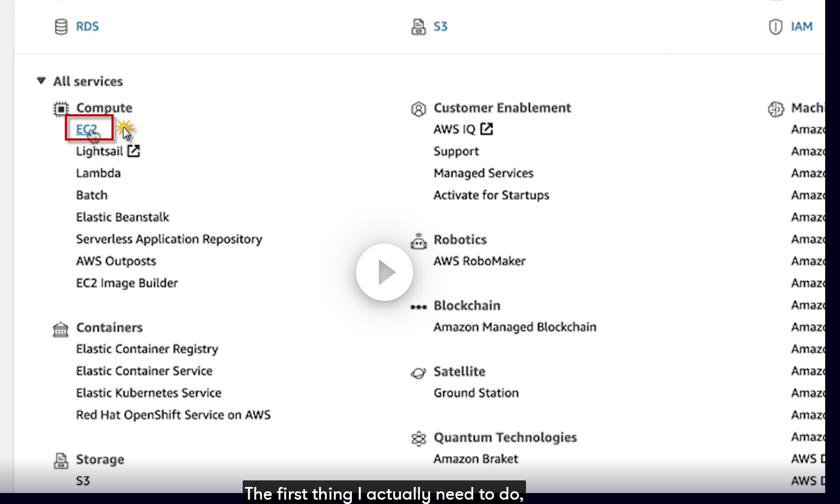The height and width of the screenshot is (504, 840).
Task: Open Amazon Managed Blockchain
Action: (514, 327)
